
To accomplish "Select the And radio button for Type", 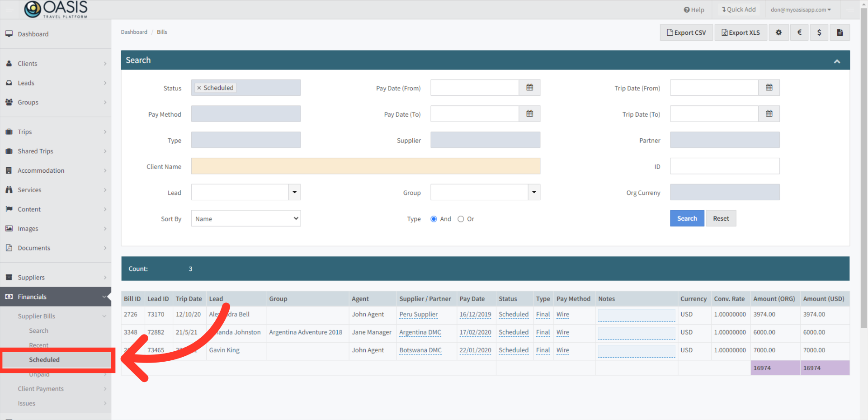I will click(x=434, y=219).
